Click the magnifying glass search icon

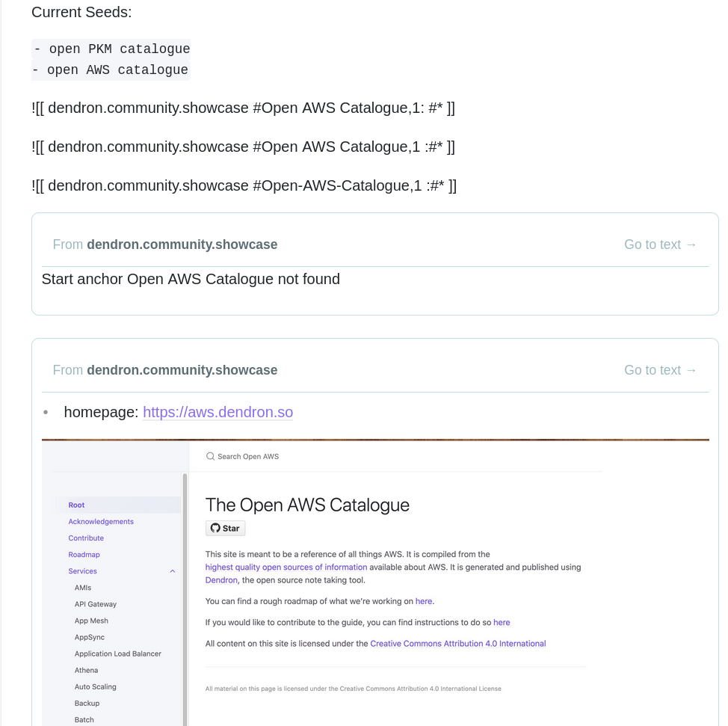[210, 456]
